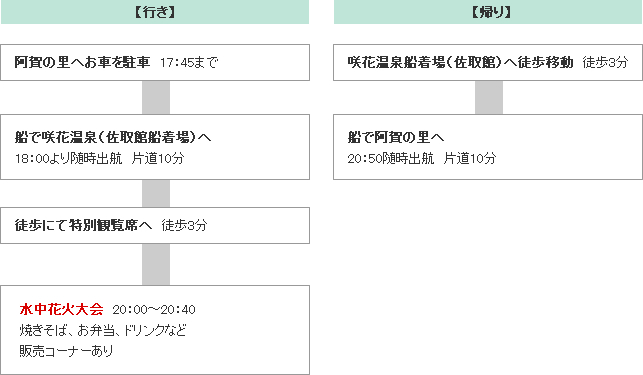Click 徒歩3分 in the return route box
This screenshot has height=375, width=643.
[605, 62]
